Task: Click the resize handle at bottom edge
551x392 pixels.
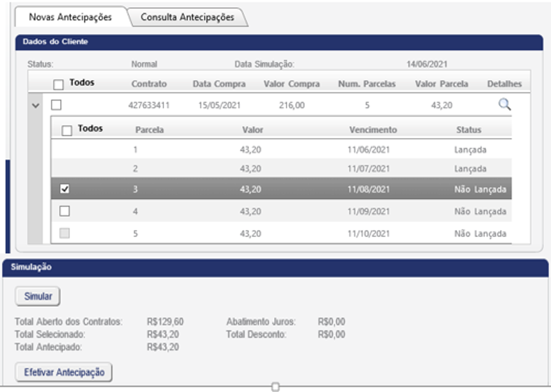Action: [x=276, y=387]
